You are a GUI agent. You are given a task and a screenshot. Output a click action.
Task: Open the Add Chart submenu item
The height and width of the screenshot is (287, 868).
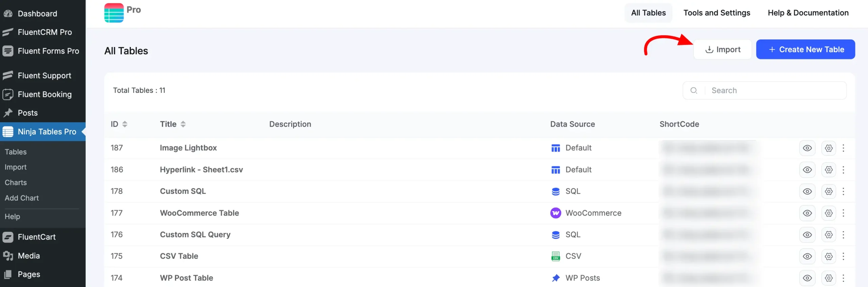(22, 198)
